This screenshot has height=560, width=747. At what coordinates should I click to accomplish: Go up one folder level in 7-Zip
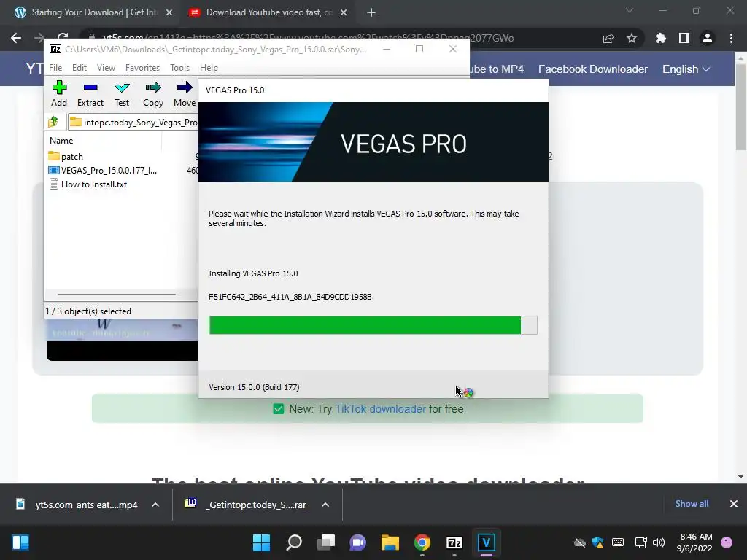53,122
